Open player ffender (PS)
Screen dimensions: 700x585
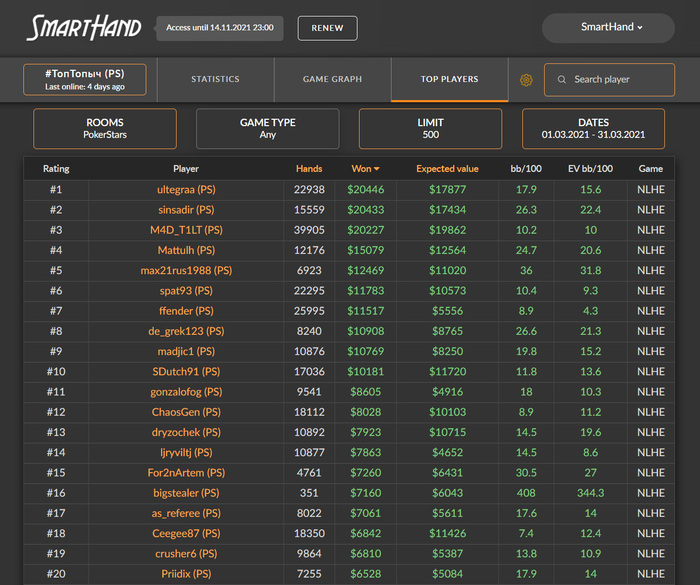186,311
